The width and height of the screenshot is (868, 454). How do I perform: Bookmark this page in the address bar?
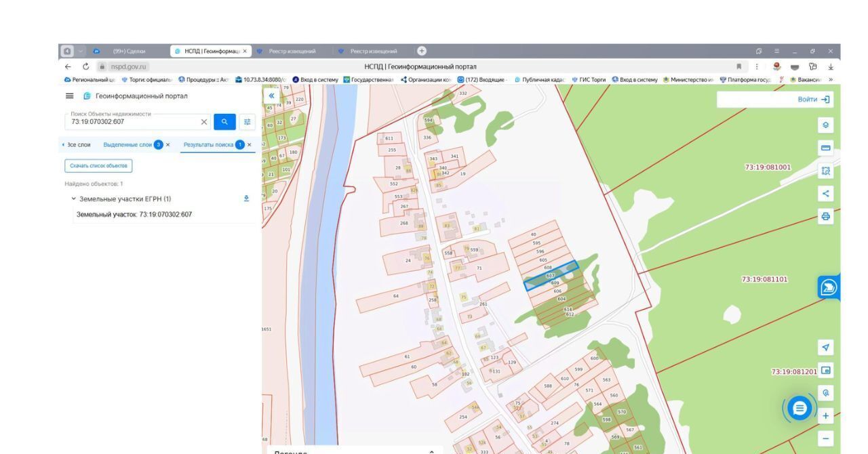pyautogui.click(x=738, y=66)
